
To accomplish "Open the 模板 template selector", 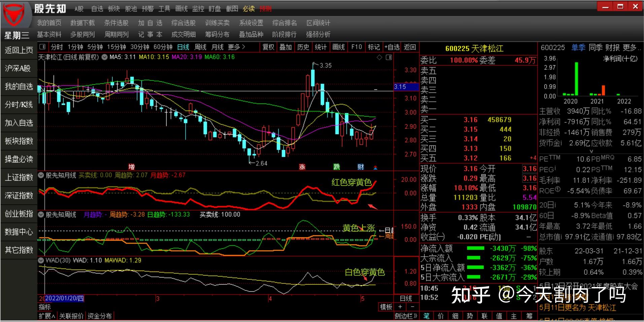I will (x=386, y=307).
